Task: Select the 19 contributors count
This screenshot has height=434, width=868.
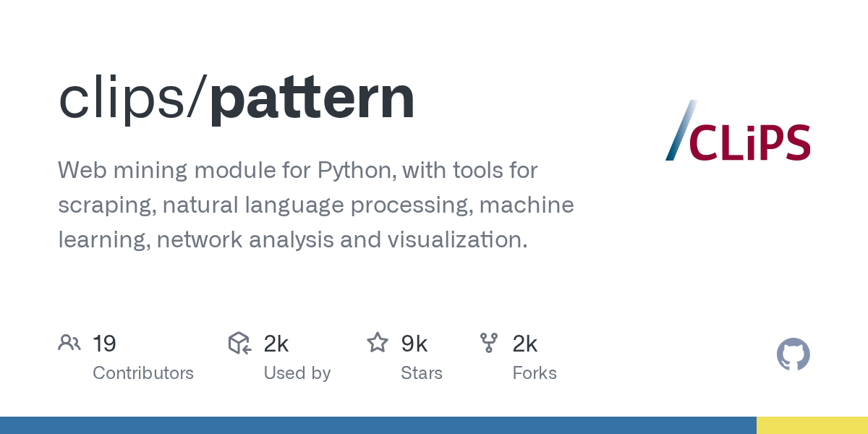Action: [105, 344]
